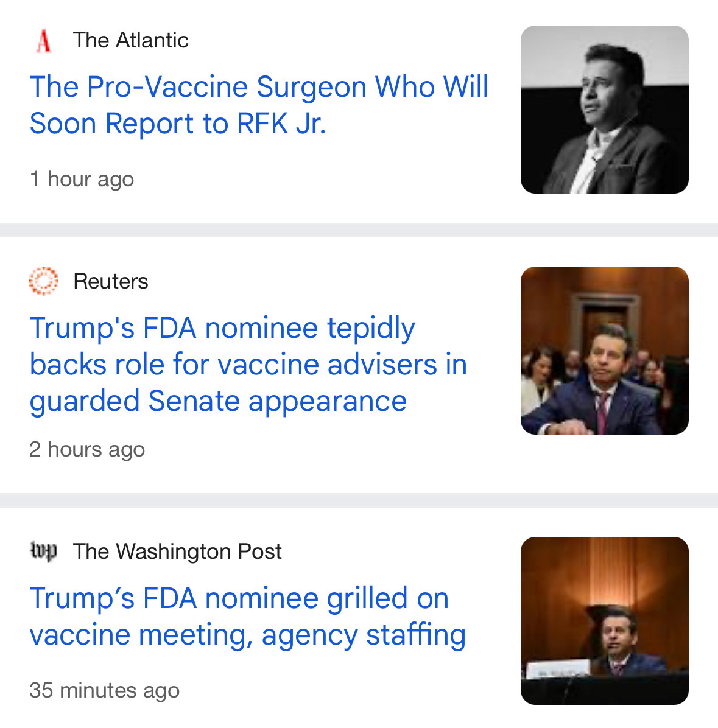Select The Washington Post source name
Screen dimensions: 718x728
tap(177, 551)
